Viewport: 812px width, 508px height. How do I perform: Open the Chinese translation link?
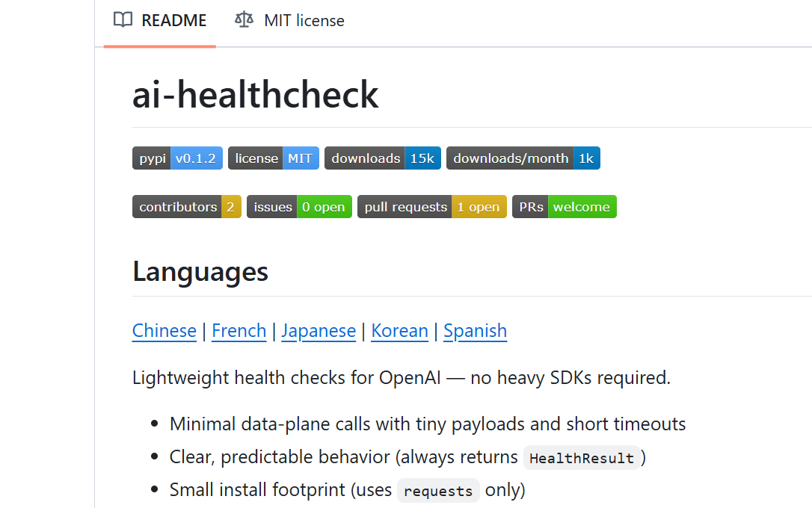pos(164,331)
